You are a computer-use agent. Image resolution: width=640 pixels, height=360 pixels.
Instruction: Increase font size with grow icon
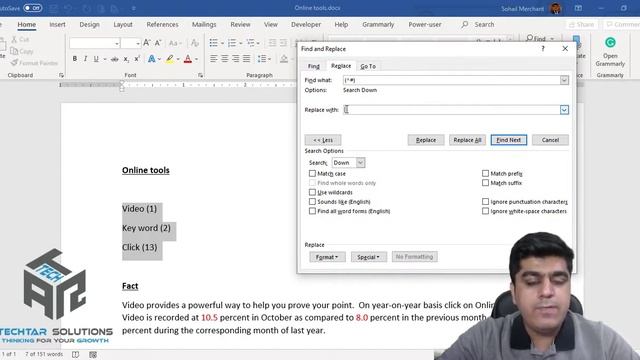coord(147,43)
